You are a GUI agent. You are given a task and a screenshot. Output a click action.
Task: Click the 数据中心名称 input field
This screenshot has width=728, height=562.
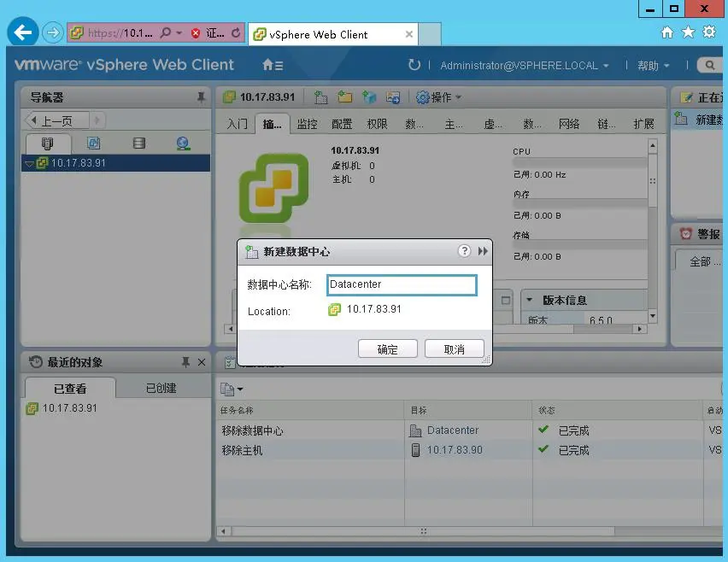click(402, 284)
